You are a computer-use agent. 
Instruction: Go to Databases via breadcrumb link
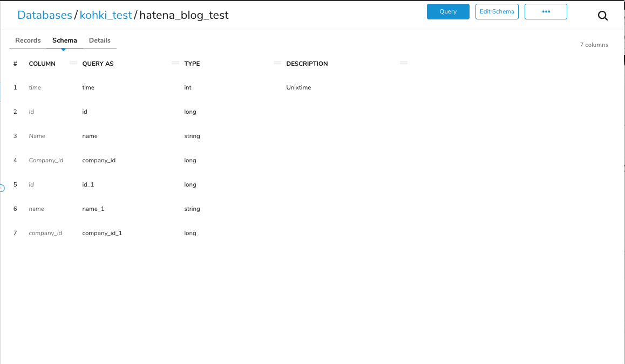[x=45, y=15]
